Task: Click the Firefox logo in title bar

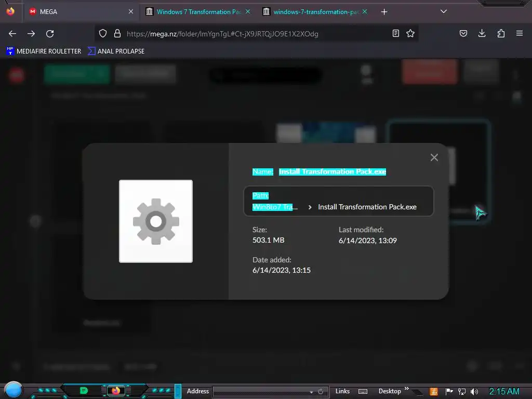Action: coord(10,11)
